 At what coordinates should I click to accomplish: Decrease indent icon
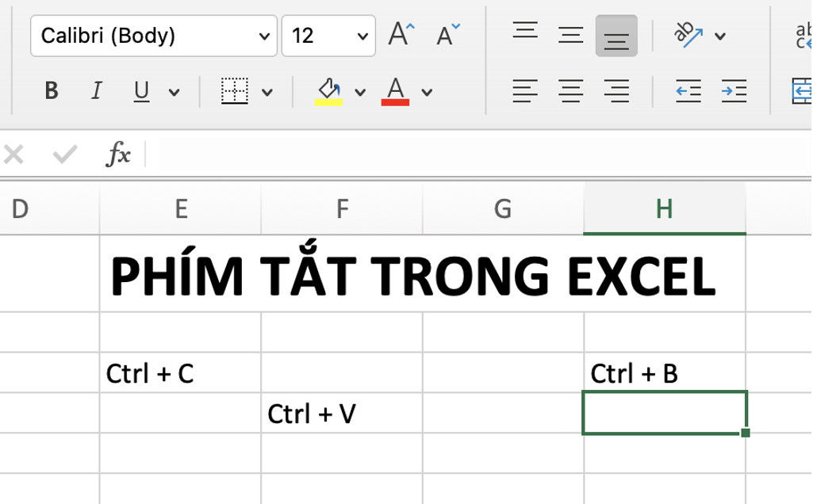[689, 91]
